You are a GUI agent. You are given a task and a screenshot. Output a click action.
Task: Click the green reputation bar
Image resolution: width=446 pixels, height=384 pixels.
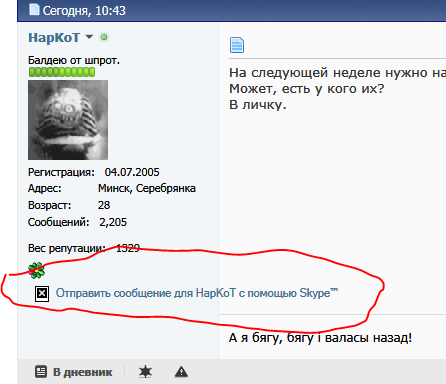(62, 72)
